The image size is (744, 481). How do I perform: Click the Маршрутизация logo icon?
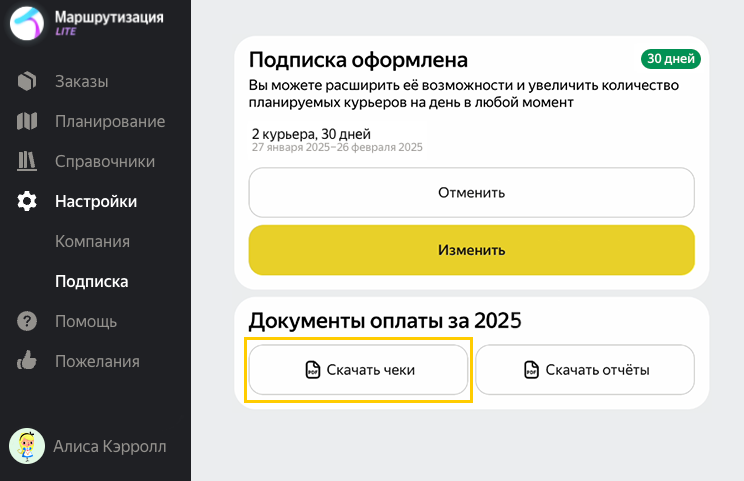click(27, 23)
